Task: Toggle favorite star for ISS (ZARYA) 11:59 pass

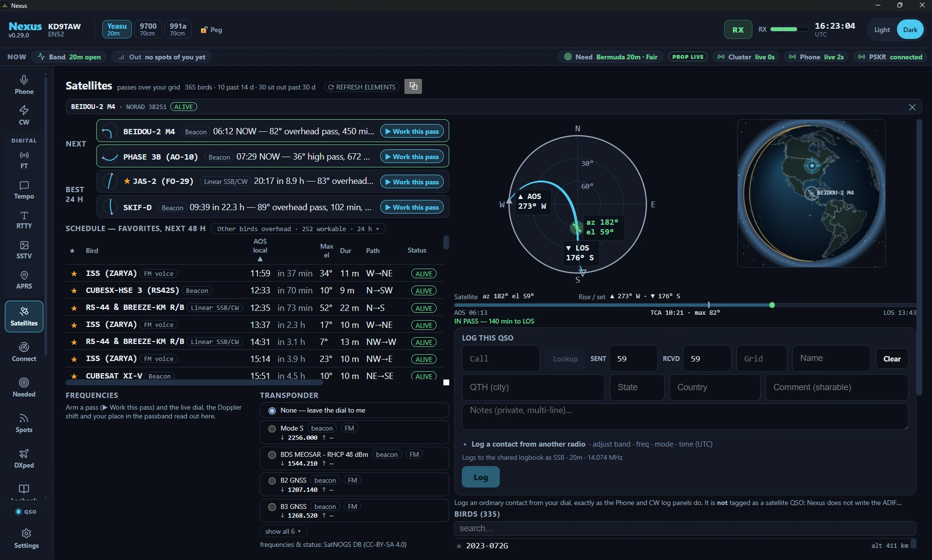Action: coord(74,273)
